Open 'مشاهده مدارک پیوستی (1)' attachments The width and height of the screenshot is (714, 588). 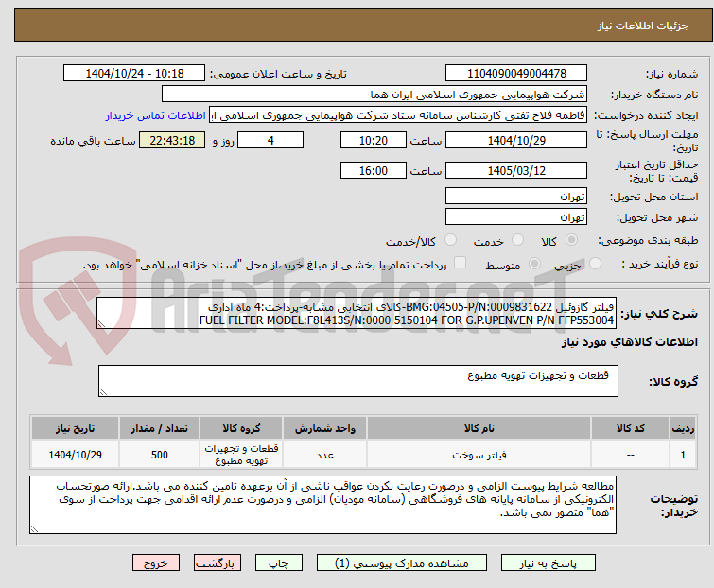(402, 563)
